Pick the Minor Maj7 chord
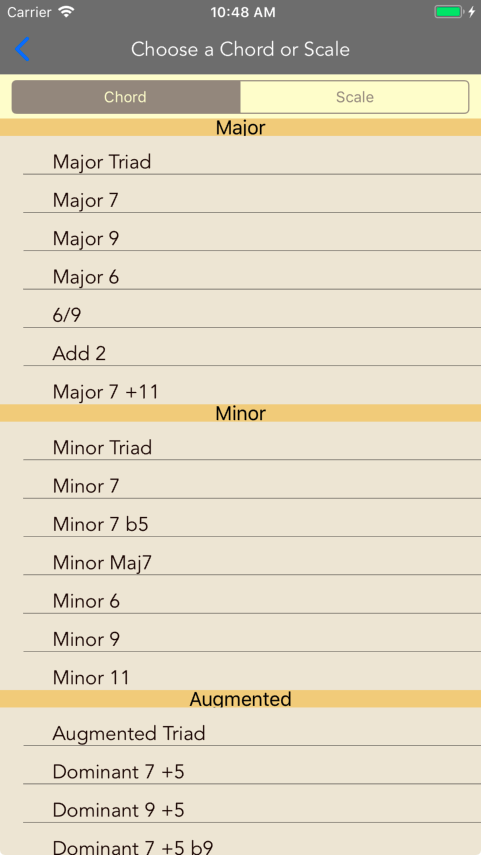This screenshot has width=481, height=855. [240, 556]
